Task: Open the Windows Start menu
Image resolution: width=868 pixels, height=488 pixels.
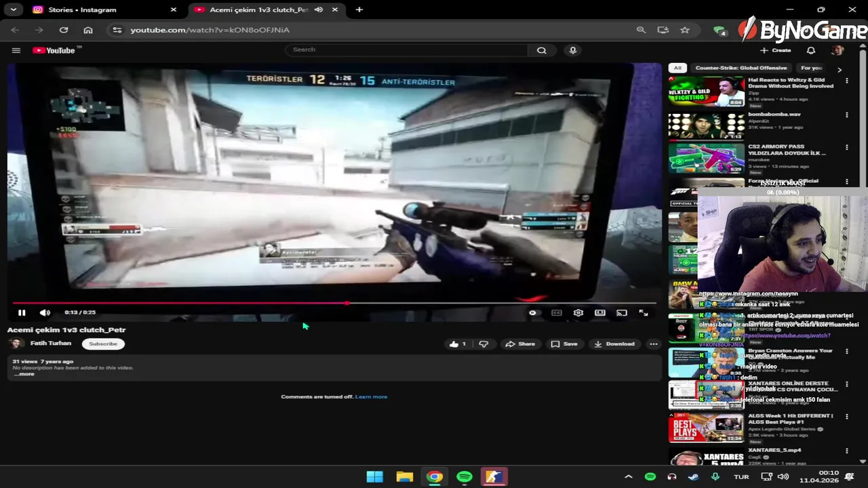Action: [x=375, y=476]
